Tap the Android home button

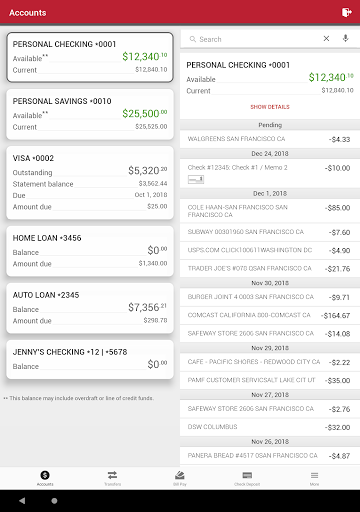[x=54, y=501]
